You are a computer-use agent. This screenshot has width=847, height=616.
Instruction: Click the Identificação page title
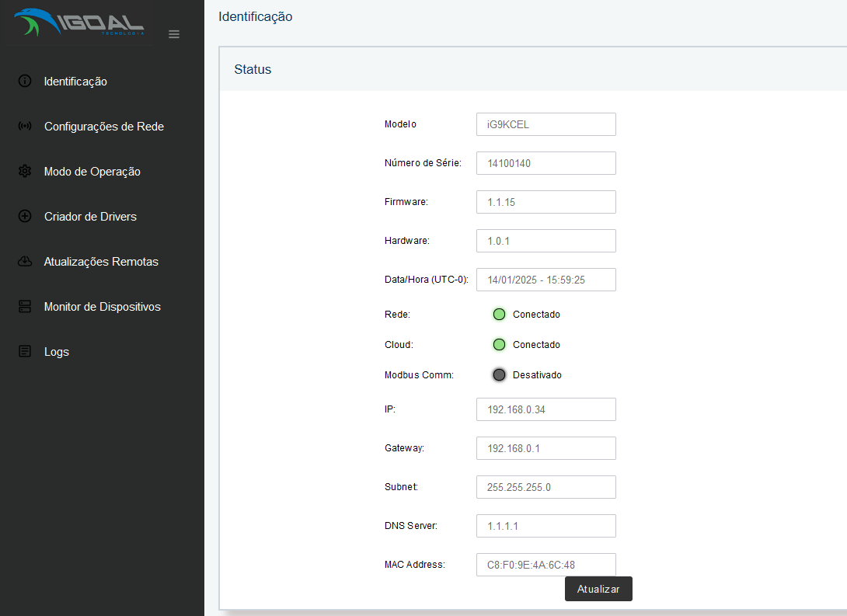(x=256, y=17)
